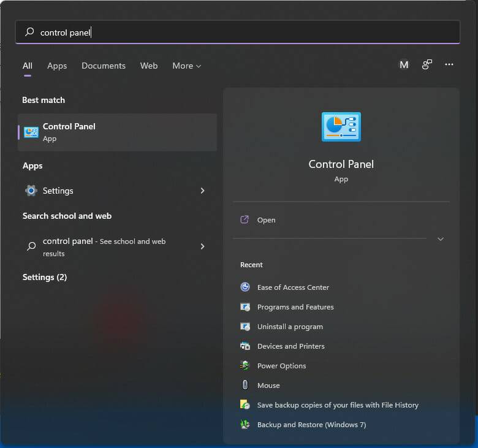
Task: Open Uninstall a program link
Action: pyautogui.click(x=290, y=327)
